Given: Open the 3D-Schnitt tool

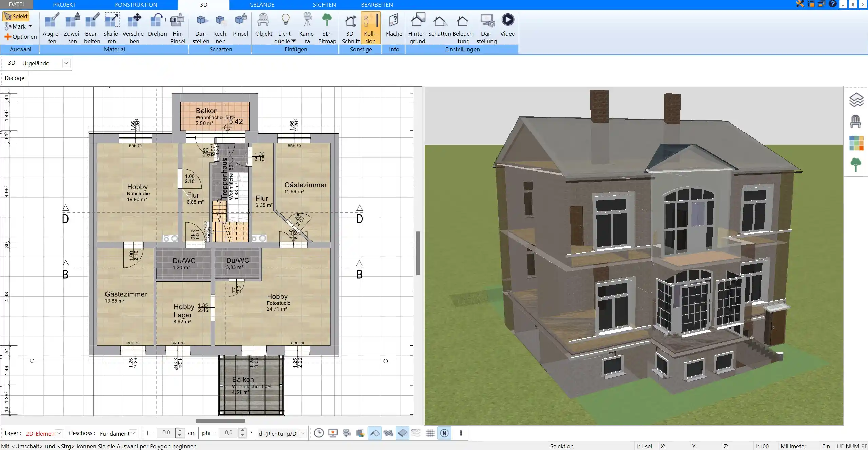Looking at the screenshot, I should [350, 28].
